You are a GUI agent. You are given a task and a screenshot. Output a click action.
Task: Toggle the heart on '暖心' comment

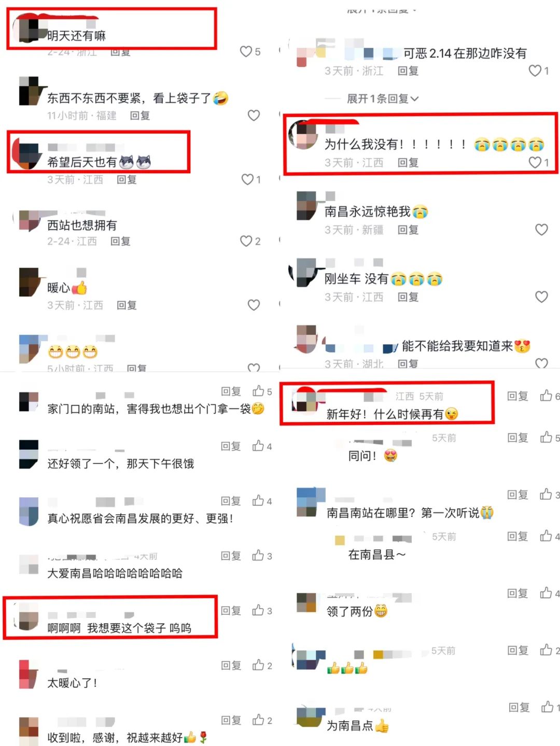[x=254, y=305]
